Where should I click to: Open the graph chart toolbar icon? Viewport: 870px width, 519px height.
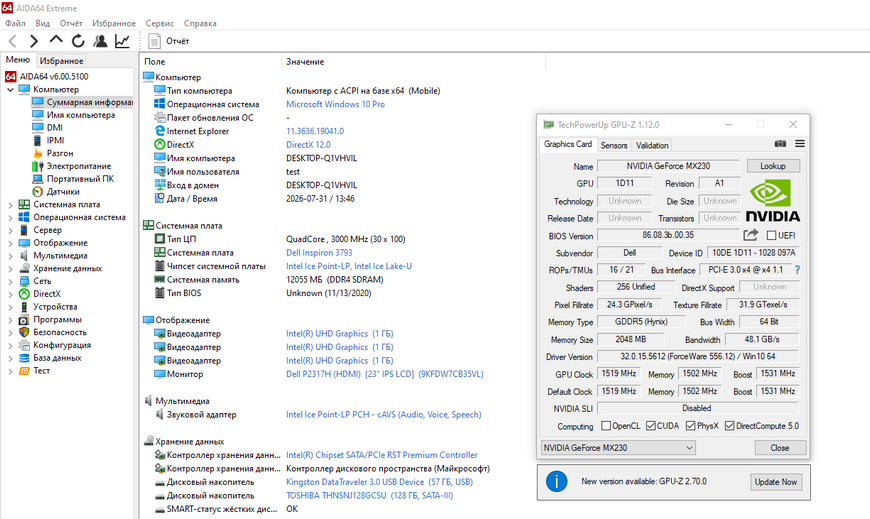[x=122, y=41]
